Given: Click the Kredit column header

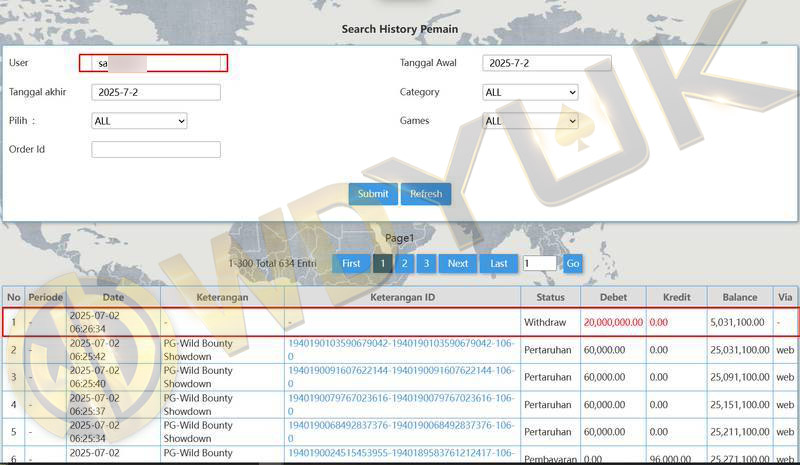Looking at the screenshot, I should 677,297.
